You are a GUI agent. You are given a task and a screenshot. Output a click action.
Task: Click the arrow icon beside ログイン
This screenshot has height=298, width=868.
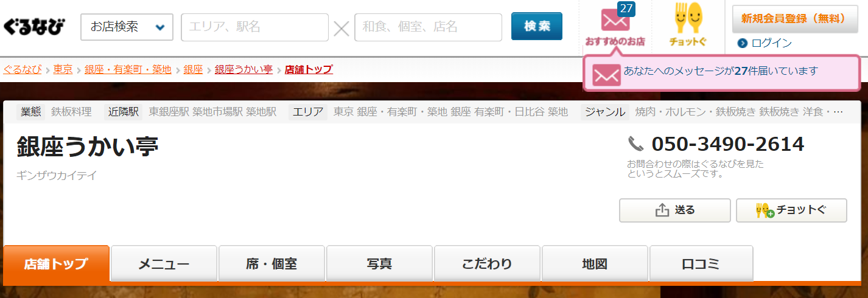pyautogui.click(x=742, y=43)
